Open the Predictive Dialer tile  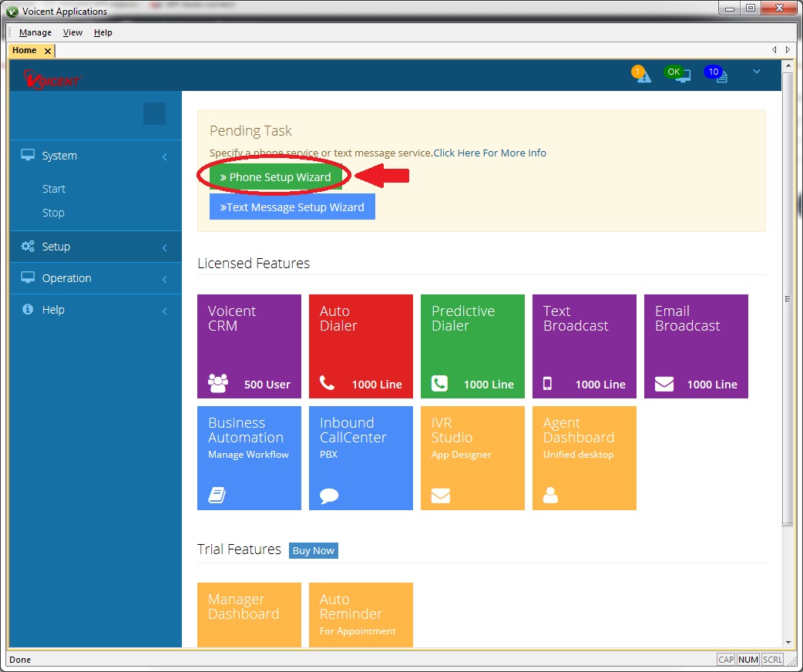(x=472, y=346)
